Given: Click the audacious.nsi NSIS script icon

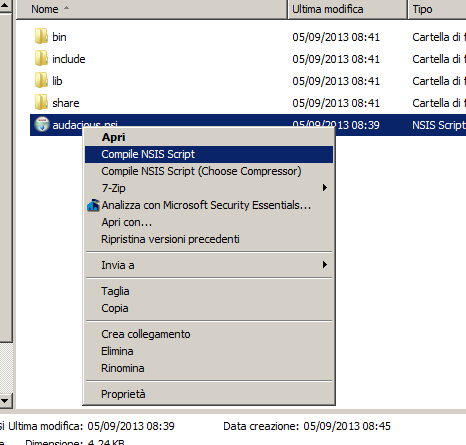Looking at the screenshot, I should point(42,124).
